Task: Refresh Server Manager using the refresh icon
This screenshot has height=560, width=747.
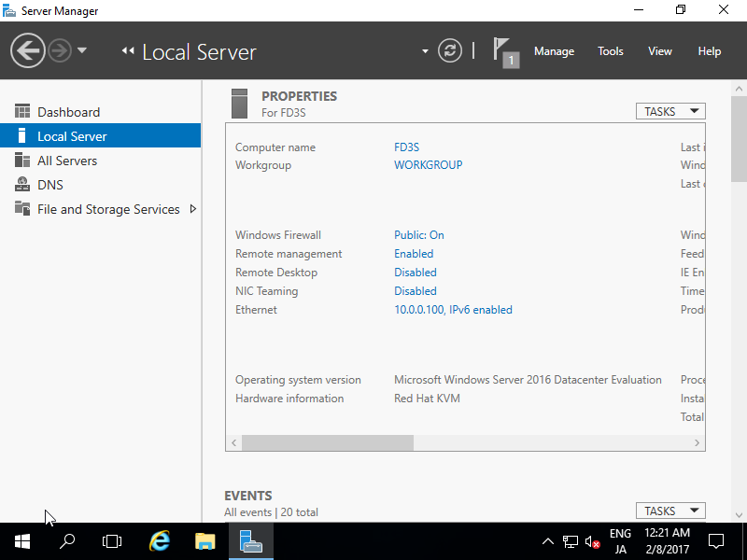Action: pyautogui.click(x=450, y=50)
